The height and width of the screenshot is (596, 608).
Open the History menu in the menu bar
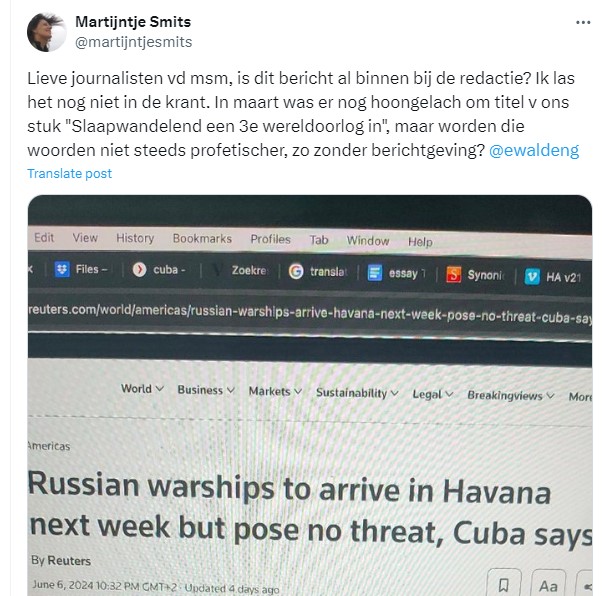point(135,238)
